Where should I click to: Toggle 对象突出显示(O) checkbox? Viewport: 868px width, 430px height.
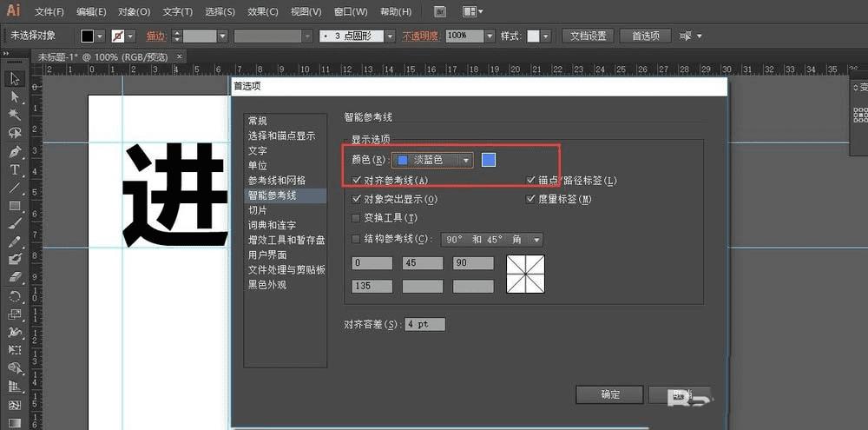[356, 198]
